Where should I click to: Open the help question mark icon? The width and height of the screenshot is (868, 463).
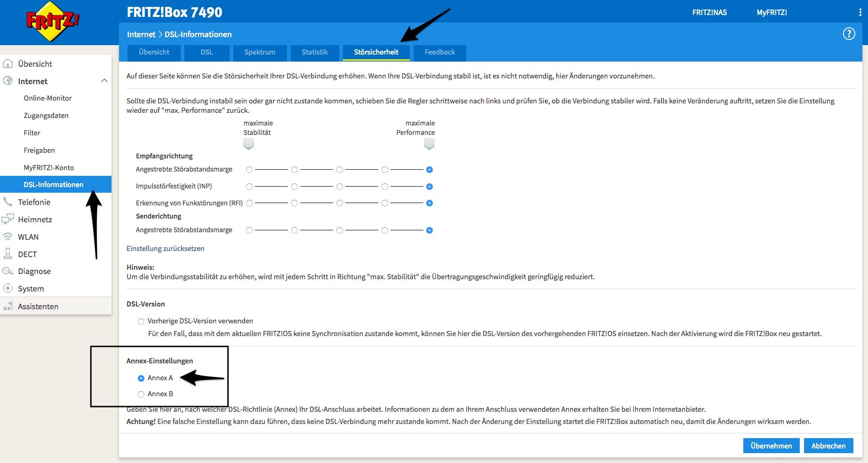(x=849, y=34)
